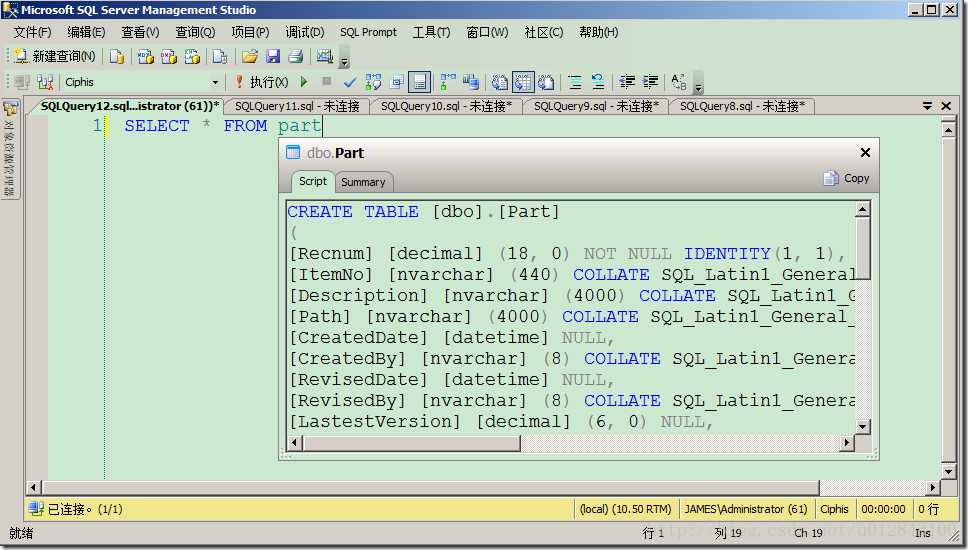Click the Execute (执行) button
Screen dimensions: 968x550
[x=262, y=82]
